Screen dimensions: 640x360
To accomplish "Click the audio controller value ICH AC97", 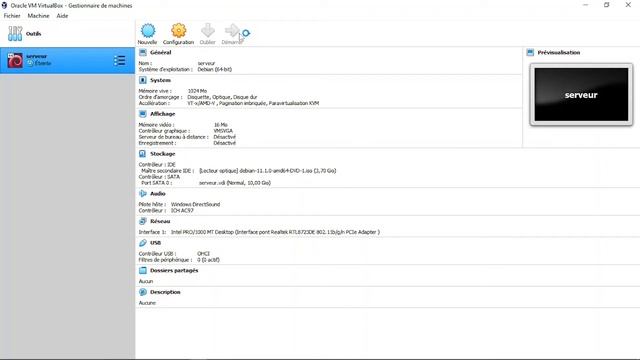I will click(182, 210).
